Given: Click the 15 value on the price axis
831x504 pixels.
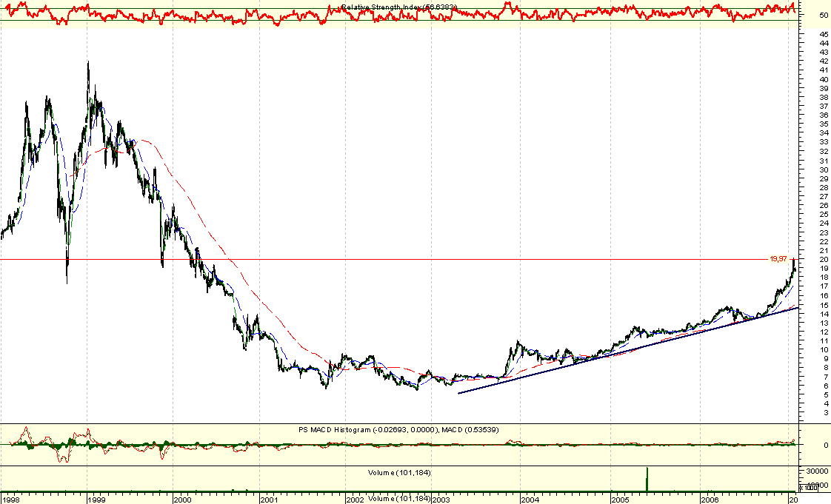Looking at the screenshot, I should pos(824,305).
